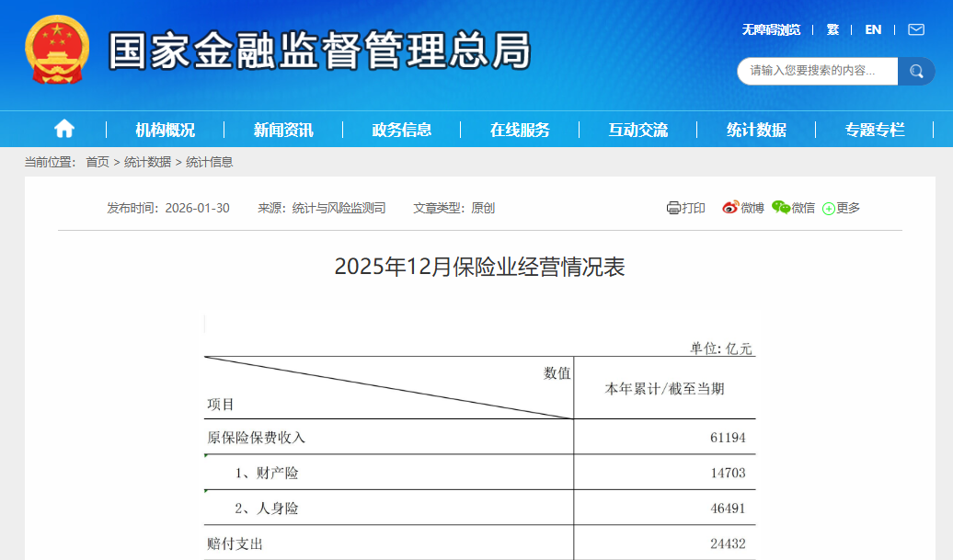
Task: Click the home icon in navigation bar
Action: [64, 130]
